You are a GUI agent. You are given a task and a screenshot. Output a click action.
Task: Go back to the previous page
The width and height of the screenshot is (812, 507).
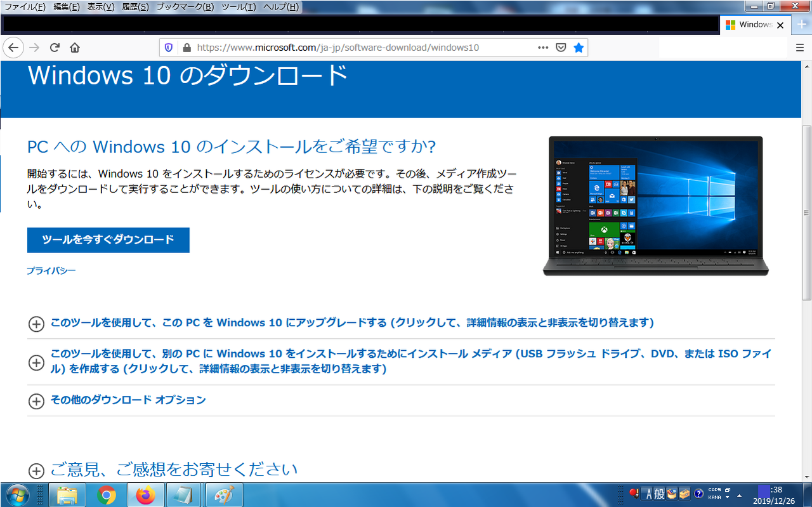[x=13, y=48]
